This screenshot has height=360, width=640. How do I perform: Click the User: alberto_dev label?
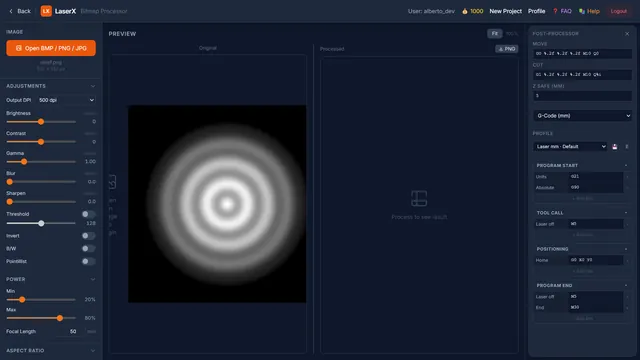431,11
